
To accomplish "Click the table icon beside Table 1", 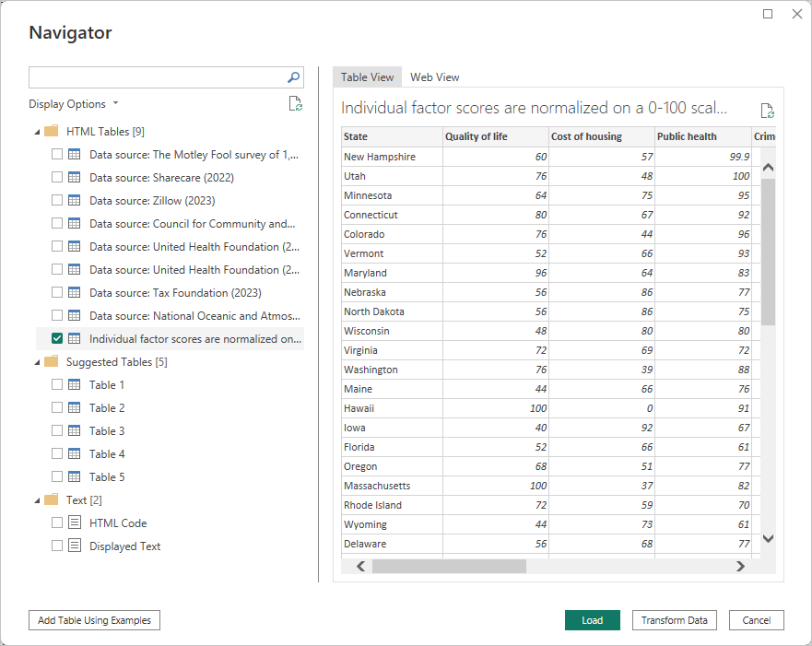I will [75, 384].
